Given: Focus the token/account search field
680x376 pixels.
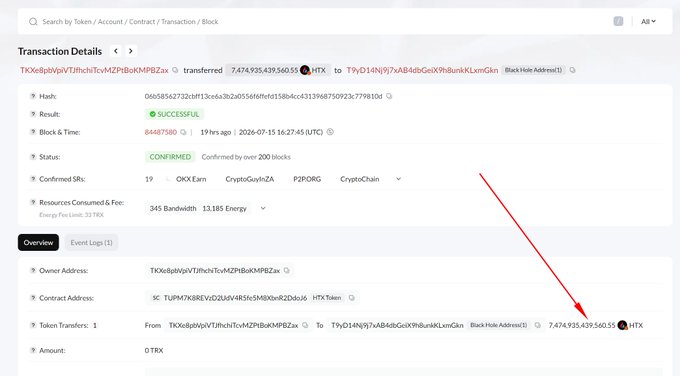Looking at the screenshot, I should (x=321, y=22).
